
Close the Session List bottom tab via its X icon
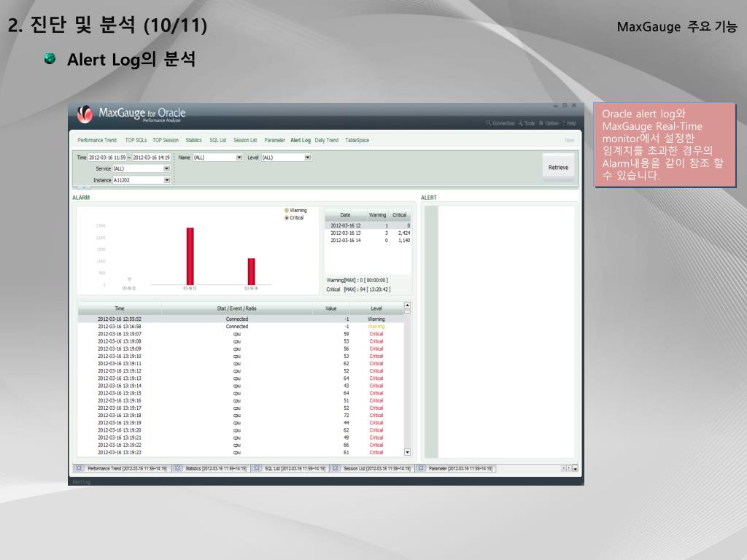tap(336, 469)
